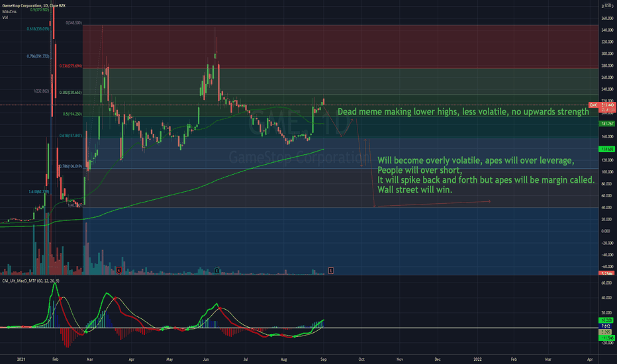The height and width of the screenshot is (364, 617).
Task: Select the Fib label 0.5(194.250)
Action: (x=72, y=114)
